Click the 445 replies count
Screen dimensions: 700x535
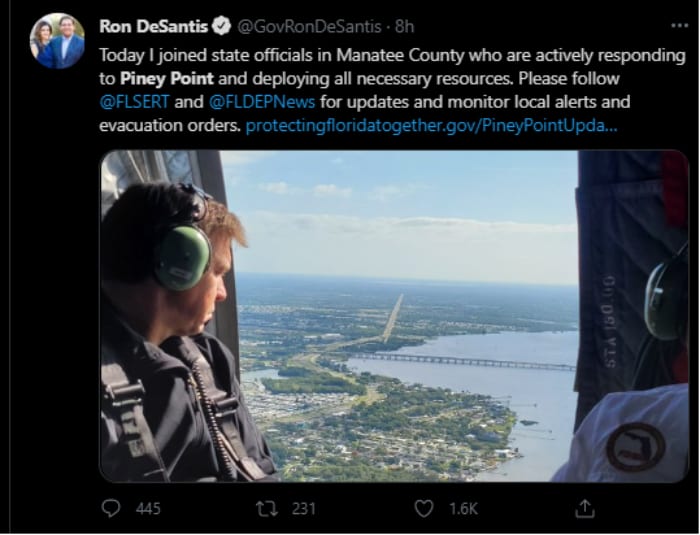pos(148,509)
